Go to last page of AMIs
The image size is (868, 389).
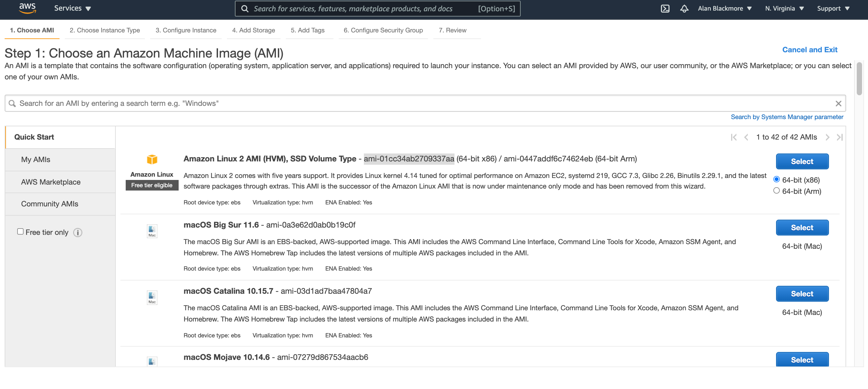point(839,137)
